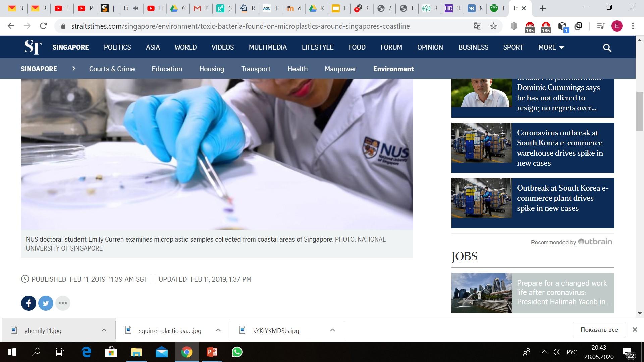The image size is (644, 362).
Task: Open WhatsApp from taskbar
Action: click(237, 352)
